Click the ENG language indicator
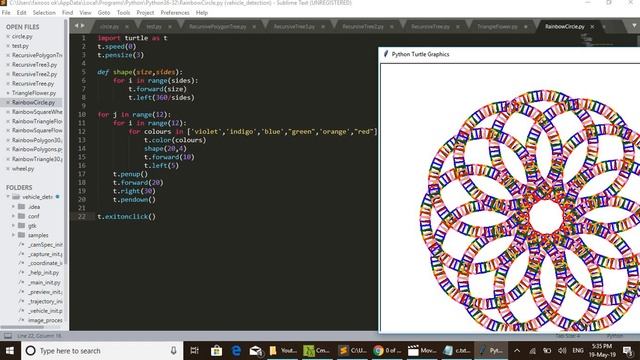The height and width of the screenshot is (360, 640). (578, 351)
